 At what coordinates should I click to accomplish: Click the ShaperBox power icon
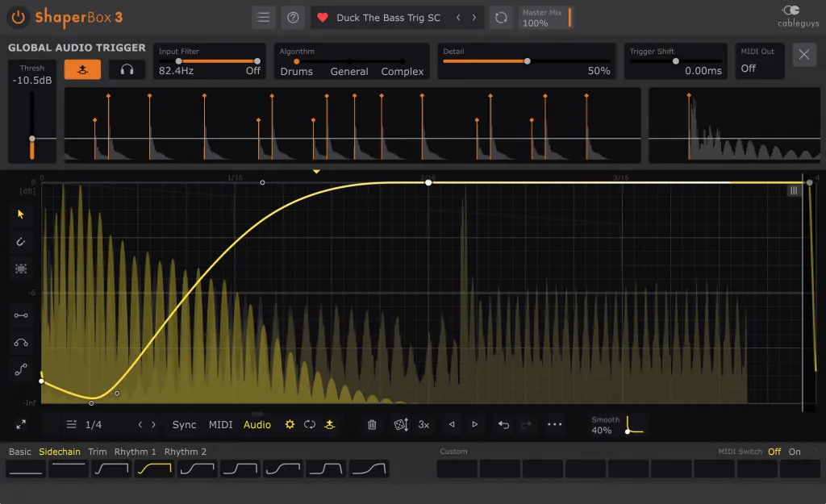pyautogui.click(x=19, y=17)
